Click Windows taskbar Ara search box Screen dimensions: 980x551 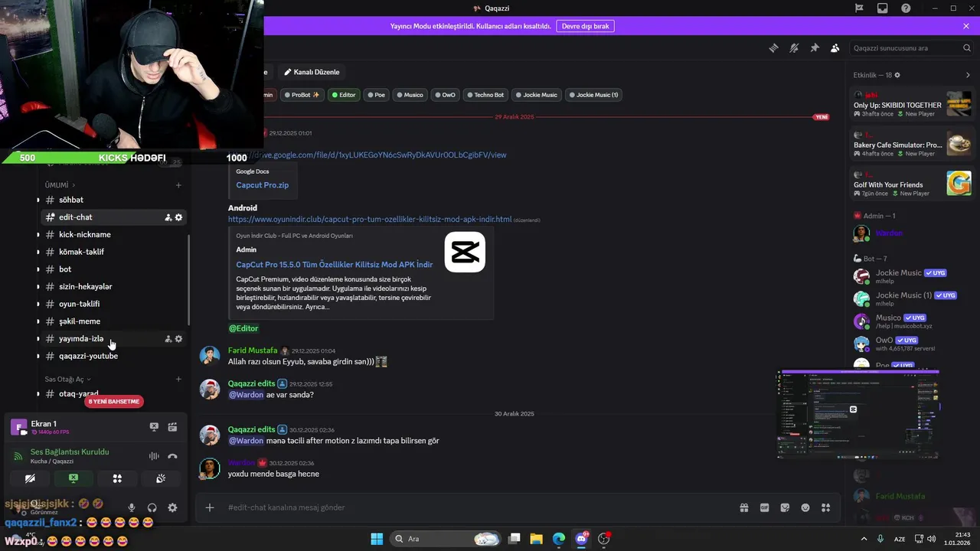pyautogui.click(x=446, y=539)
